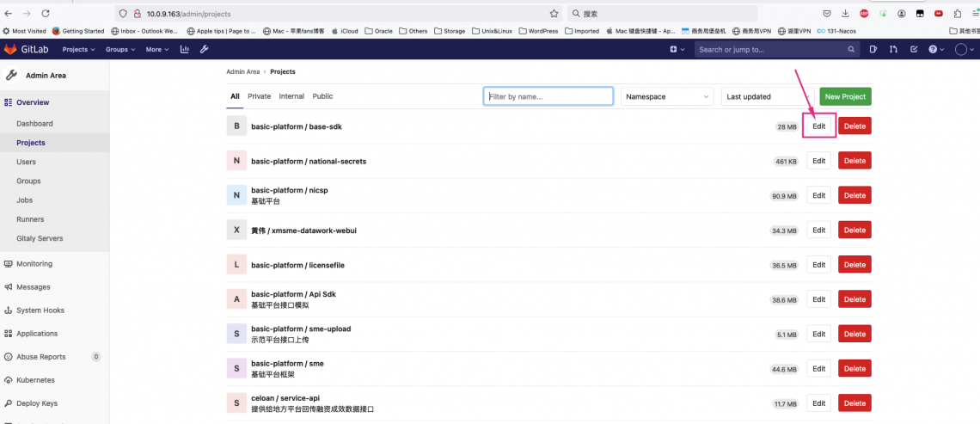
Task: Bookmark this page with the star icon
Action: 554,14
